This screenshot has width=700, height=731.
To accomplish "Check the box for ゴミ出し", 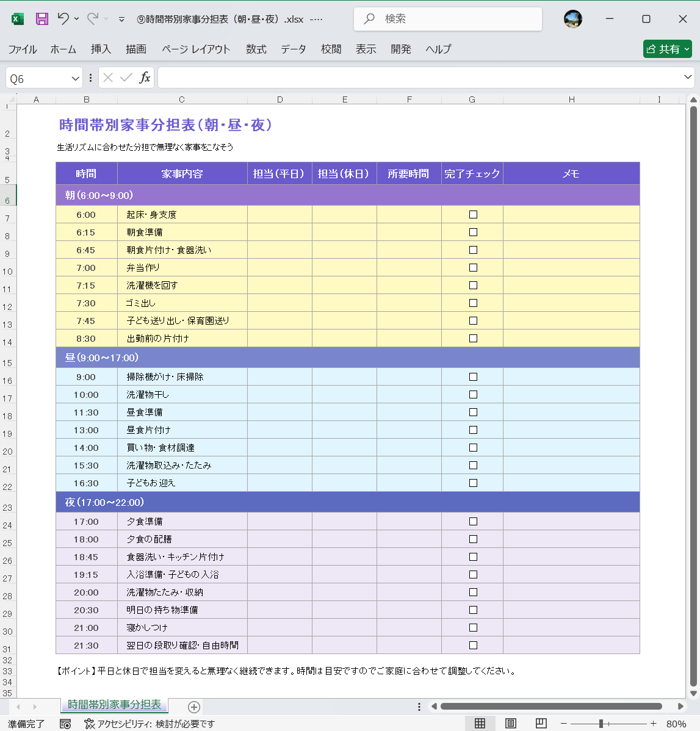I will [x=473, y=303].
